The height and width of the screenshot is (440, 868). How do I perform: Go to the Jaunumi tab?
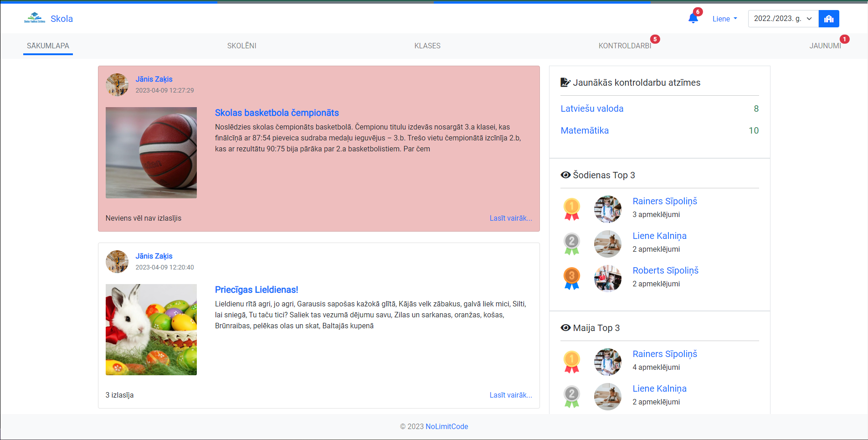[825, 46]
